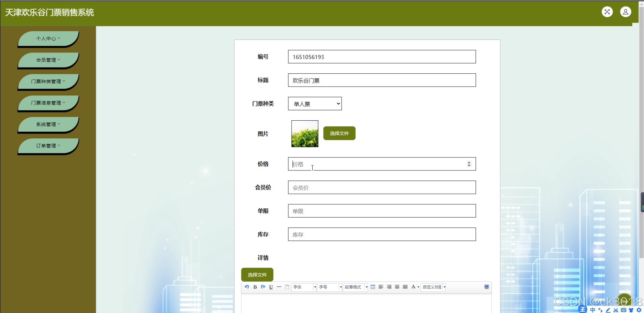Image resolution: width=644 pixels, height=313 pixels.
Task: Open the 字体 font dropdown
Action: (304, 287)
